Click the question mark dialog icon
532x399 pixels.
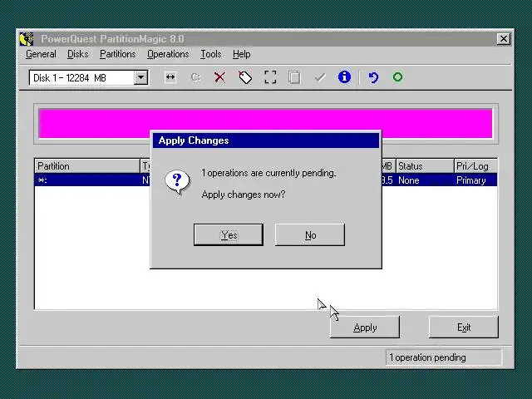point(177,183)
